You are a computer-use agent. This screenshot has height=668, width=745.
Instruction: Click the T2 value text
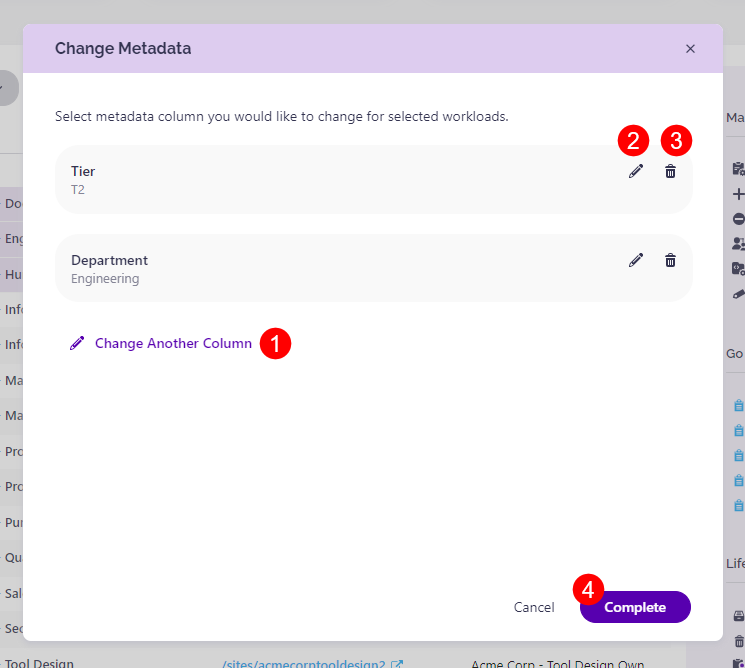pyautogui.click(x=78, y=190)
